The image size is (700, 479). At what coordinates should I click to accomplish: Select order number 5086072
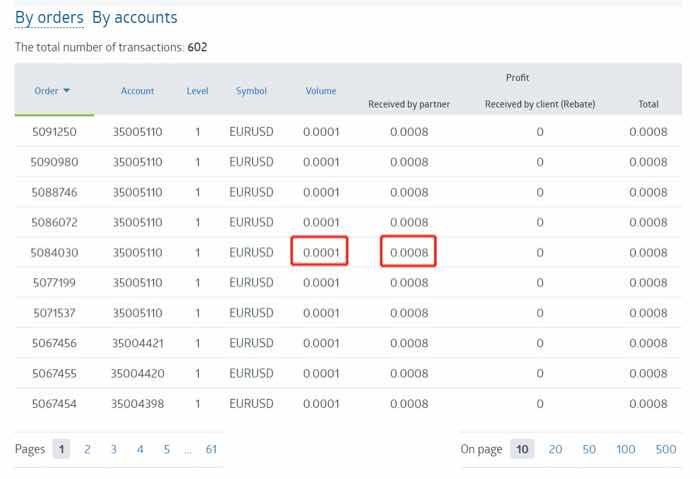[x=54, y=222]
